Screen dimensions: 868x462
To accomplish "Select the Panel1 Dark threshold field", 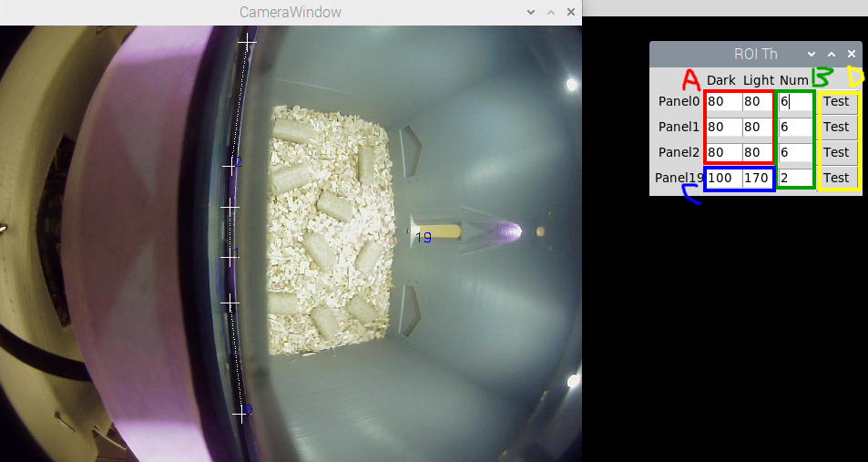I will click(x=723, y=128).
